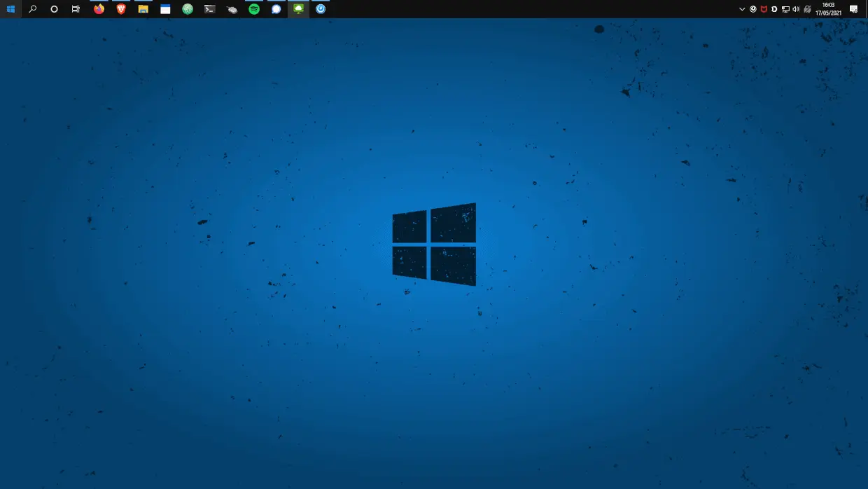The height and width of the screenshot is (489, 868).
Task: Open McAfee from the system tray
Action: pyautogui.click(x=762, y=9)
